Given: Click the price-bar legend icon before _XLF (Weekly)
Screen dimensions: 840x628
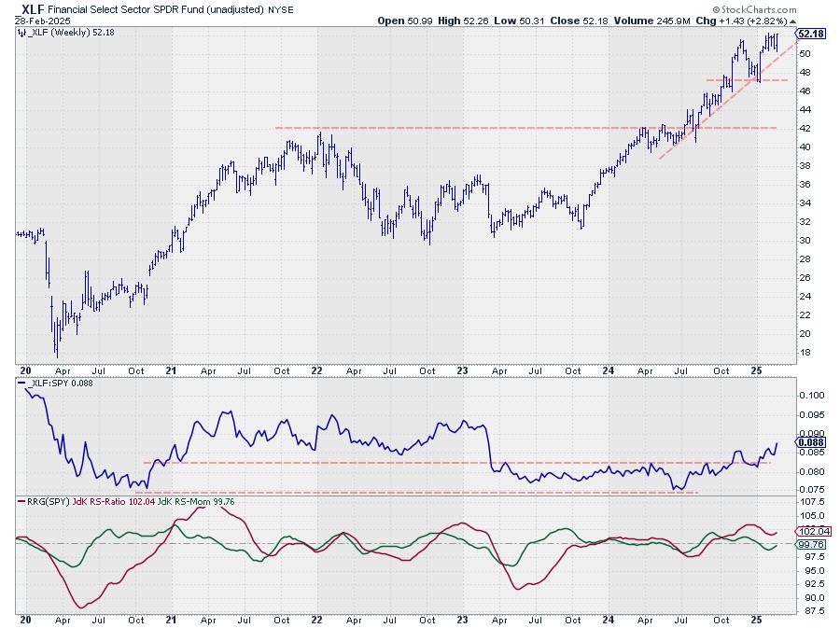Looking at the screenshot, I should (21, 33).
